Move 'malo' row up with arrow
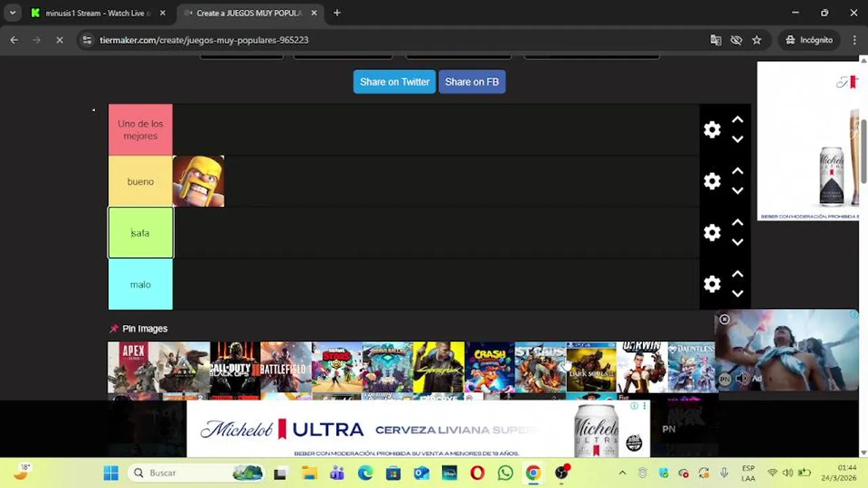868x488 pixels. [x=738, y=274]
